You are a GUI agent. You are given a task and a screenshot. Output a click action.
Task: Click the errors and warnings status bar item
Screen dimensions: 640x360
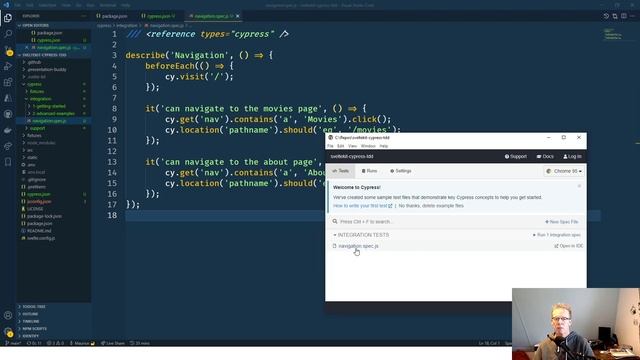[x=56, y=343]
